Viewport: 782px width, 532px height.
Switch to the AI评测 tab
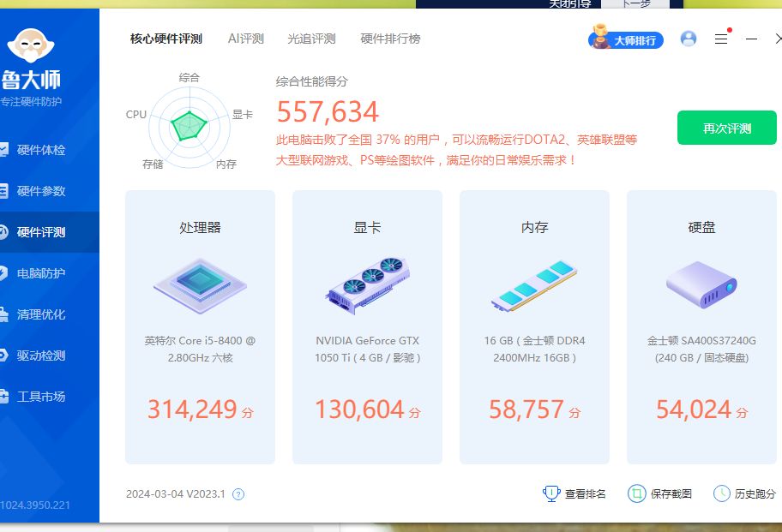246,39
